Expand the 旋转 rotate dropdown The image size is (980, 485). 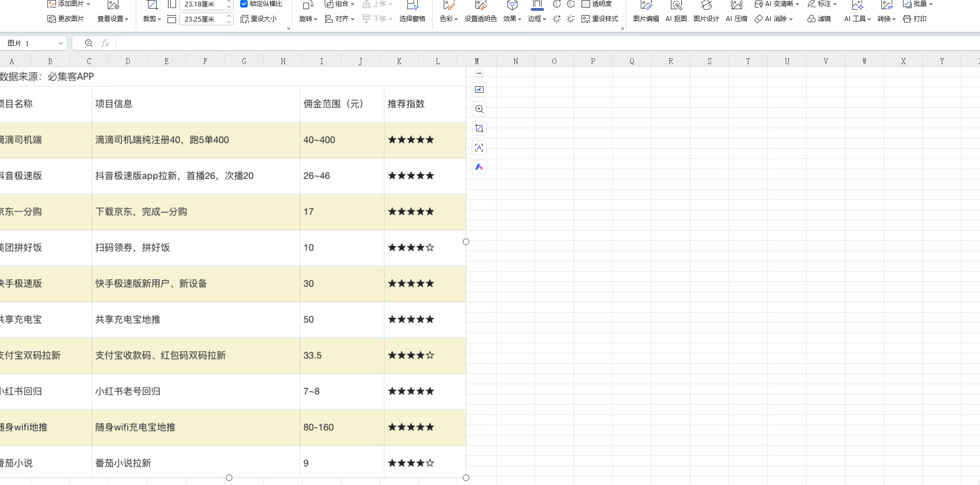(x=309, y=18)
